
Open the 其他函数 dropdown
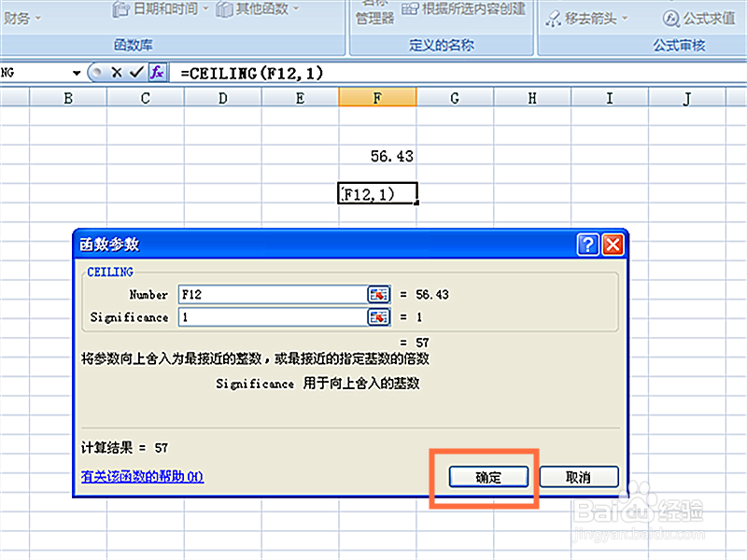click(x=258, y=8)
